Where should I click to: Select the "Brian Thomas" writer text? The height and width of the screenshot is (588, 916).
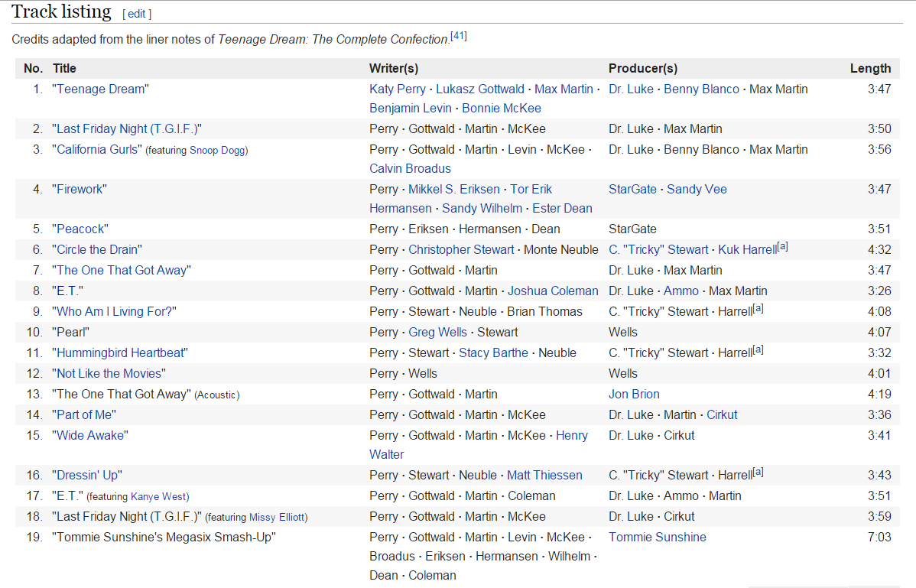[x=544, y=311]
